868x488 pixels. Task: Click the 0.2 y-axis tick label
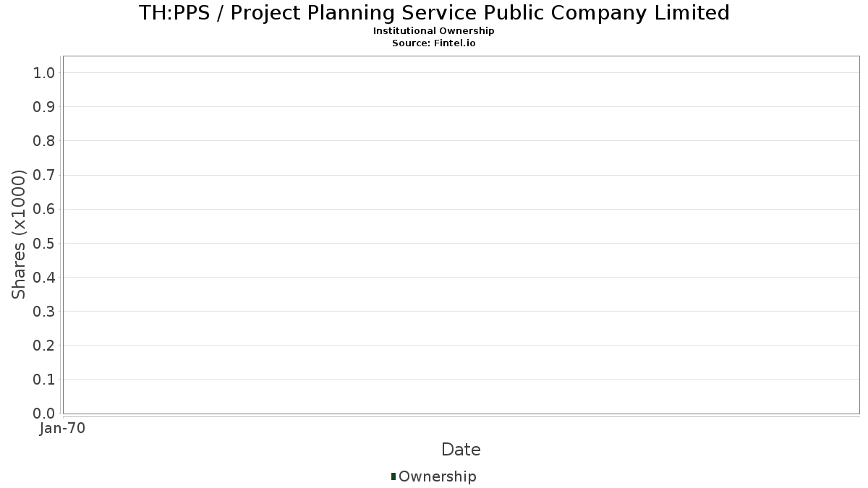[44, 346]
